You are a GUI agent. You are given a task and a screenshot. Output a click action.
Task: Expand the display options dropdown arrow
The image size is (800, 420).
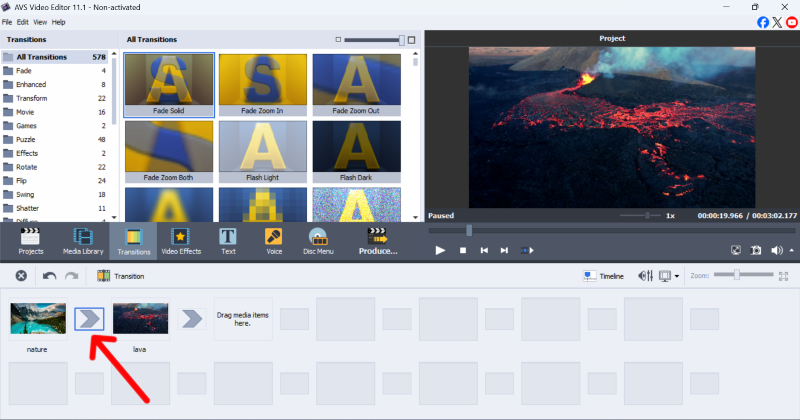[677, 276]
